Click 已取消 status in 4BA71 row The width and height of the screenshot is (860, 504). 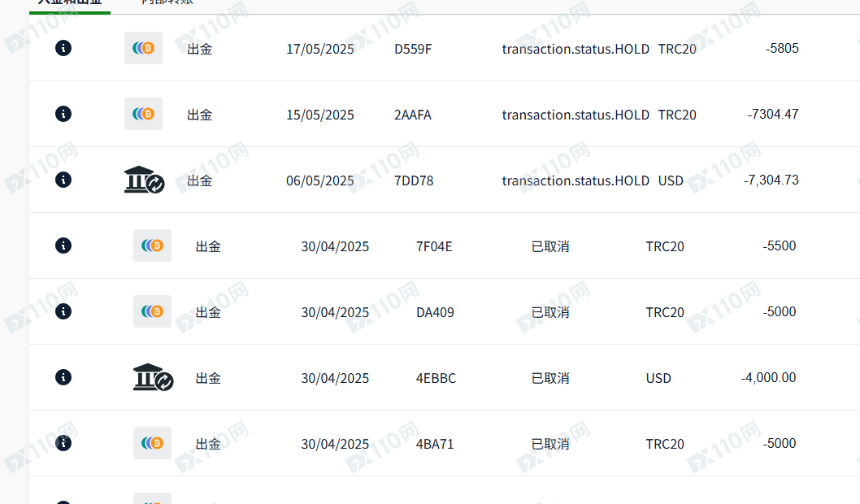pos(550,444)
